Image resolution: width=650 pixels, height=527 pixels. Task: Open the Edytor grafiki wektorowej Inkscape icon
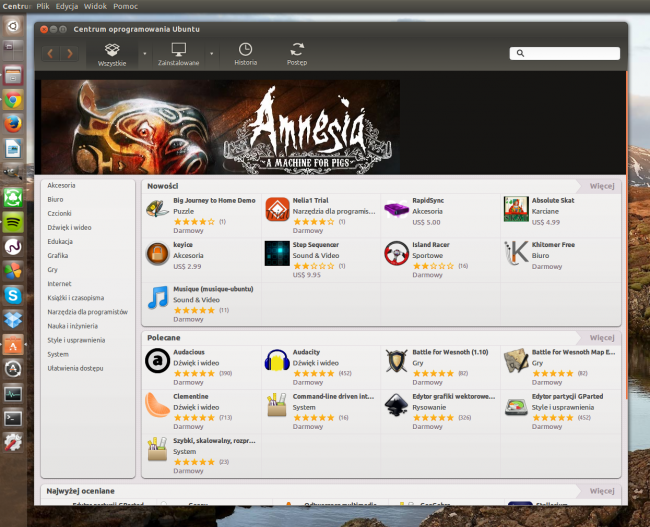click(x=396, y=405)
